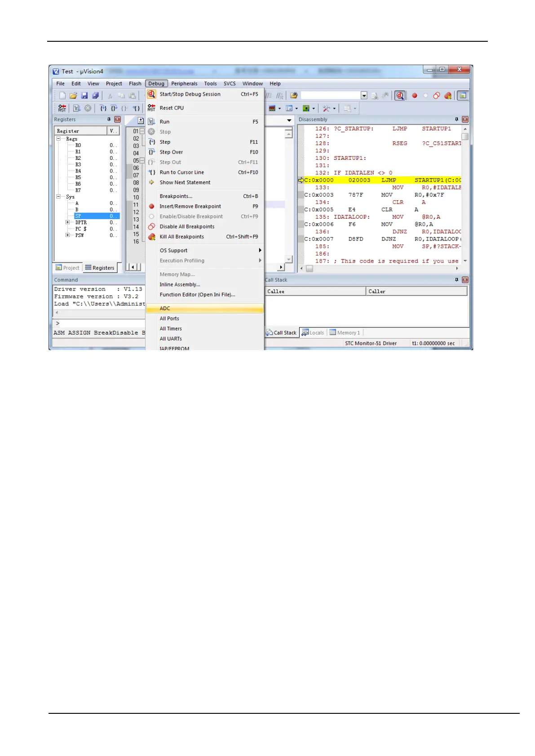Select the Call Stack tab
Screen dimensions: 535x756
point(281,333)
